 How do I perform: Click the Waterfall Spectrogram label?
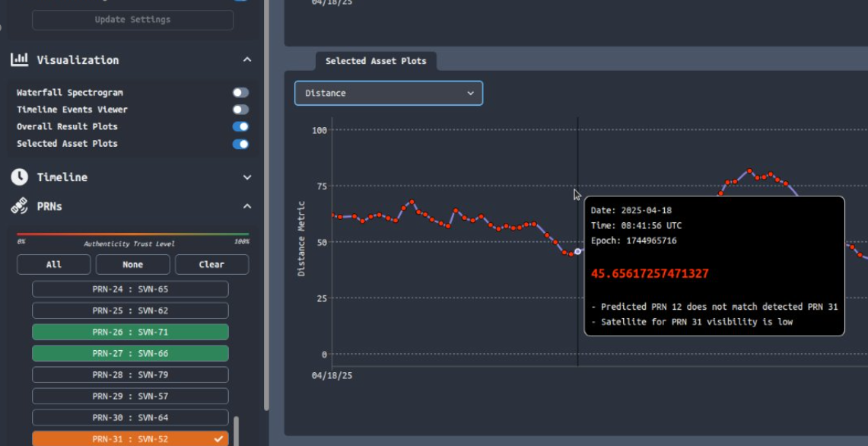pos(70,93)
